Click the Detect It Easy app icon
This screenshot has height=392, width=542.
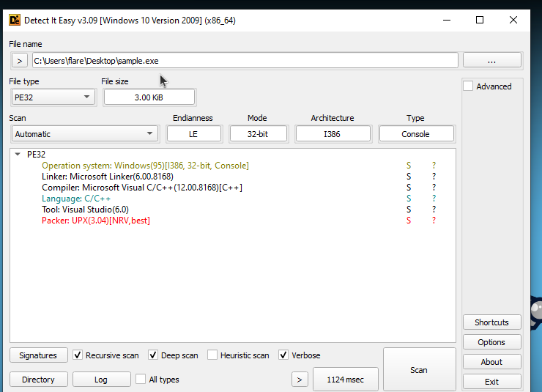(15, 20)
